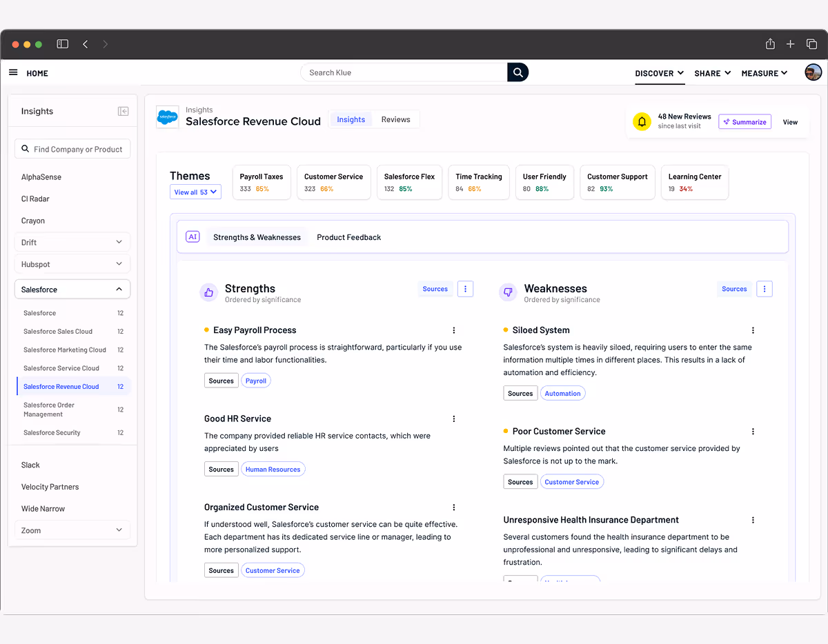Viewport: 828px width, 644px height.
Task: Open options for Unresponsive Health Insurance Department
Action: pyautogui.click(x=753, y=520)
